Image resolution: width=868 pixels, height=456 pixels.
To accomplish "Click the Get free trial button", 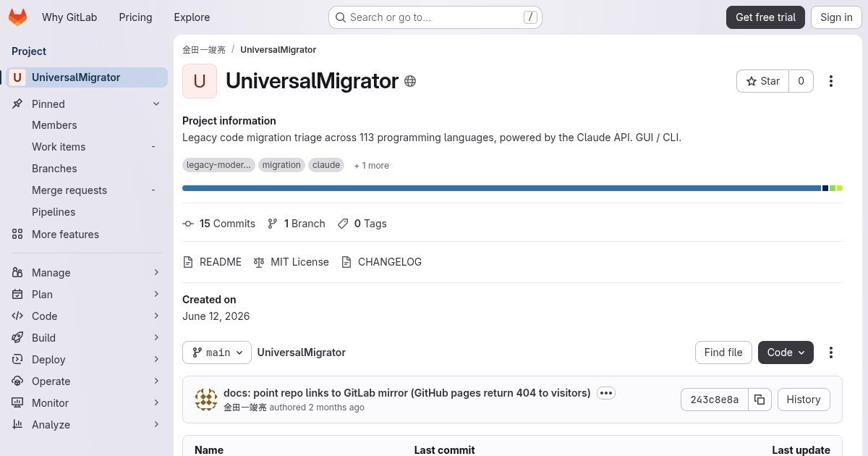I will point(765,17).
